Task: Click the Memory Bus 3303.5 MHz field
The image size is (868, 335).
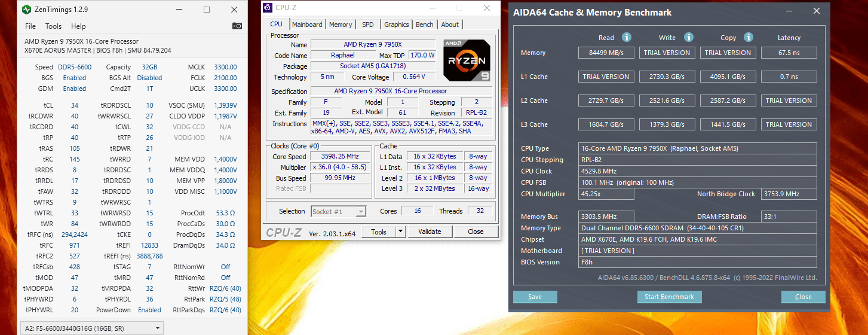Action: (606, 217)
